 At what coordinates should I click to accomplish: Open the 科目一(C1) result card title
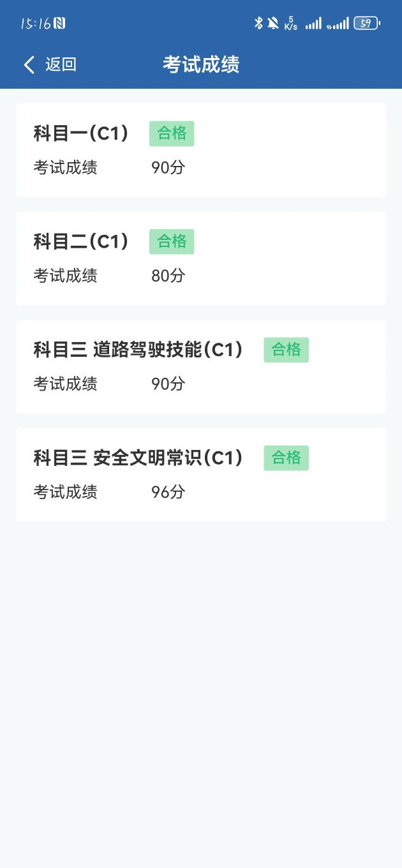(x=81, y=133)
